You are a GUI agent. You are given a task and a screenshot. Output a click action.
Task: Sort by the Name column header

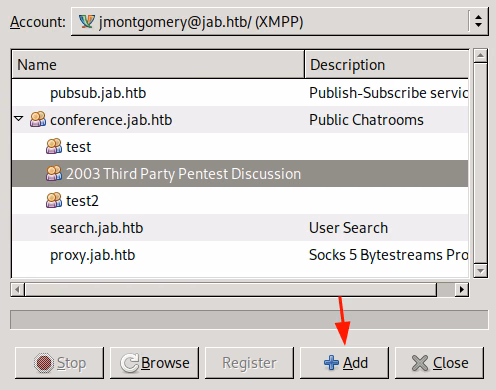tap(158, 64)
